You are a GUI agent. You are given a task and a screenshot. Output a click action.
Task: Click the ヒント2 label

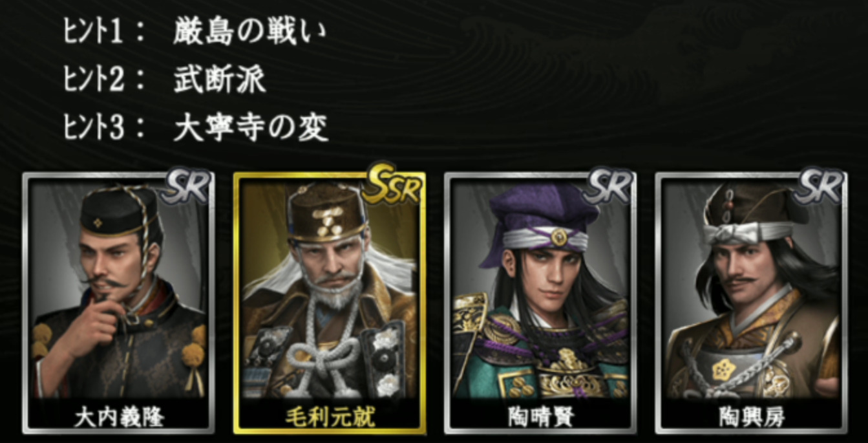[94, 80]
